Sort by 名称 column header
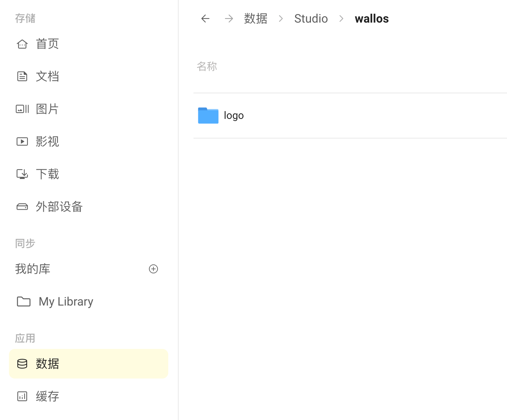 tap(207, 66)
